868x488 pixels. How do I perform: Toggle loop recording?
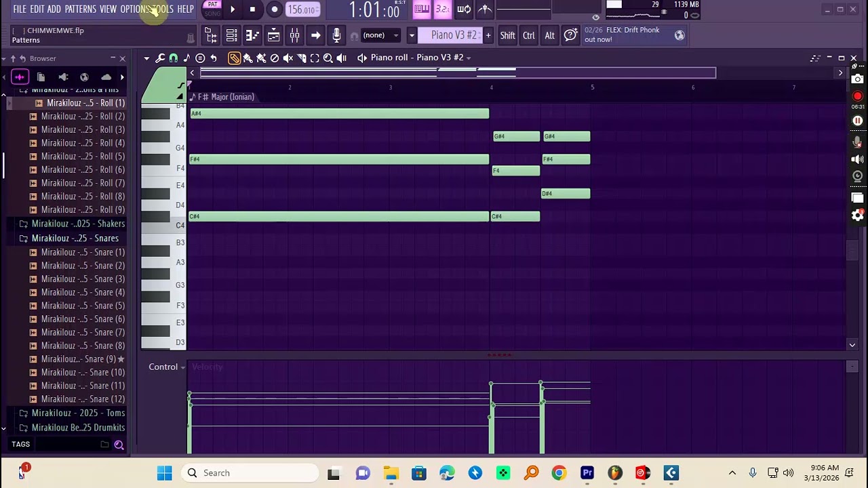coord(464,9)
